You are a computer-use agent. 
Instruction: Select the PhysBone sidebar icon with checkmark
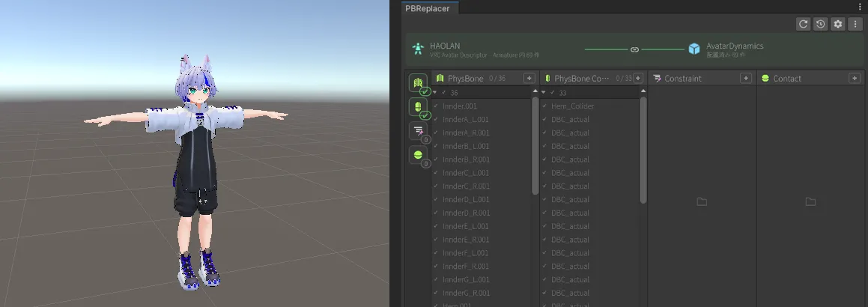(419, 84)
